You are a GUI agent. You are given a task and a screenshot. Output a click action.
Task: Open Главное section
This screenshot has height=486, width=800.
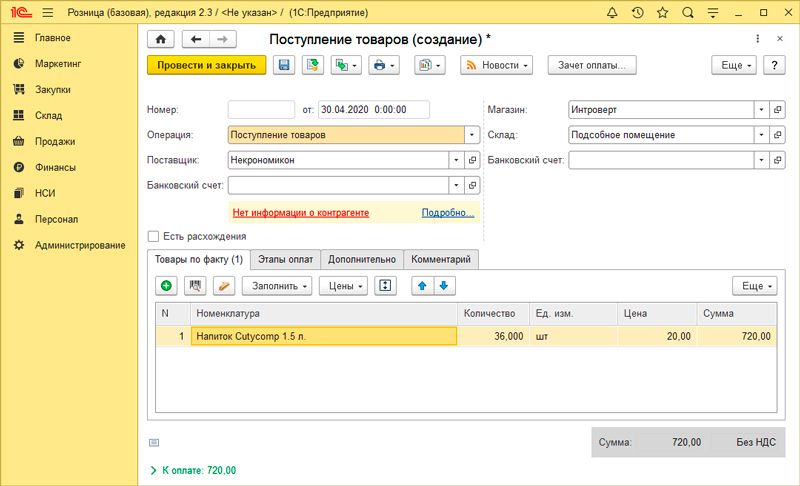[53, 38]
